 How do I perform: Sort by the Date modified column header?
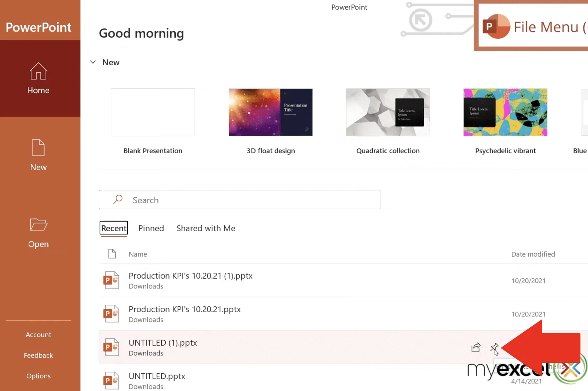(533, 254)
